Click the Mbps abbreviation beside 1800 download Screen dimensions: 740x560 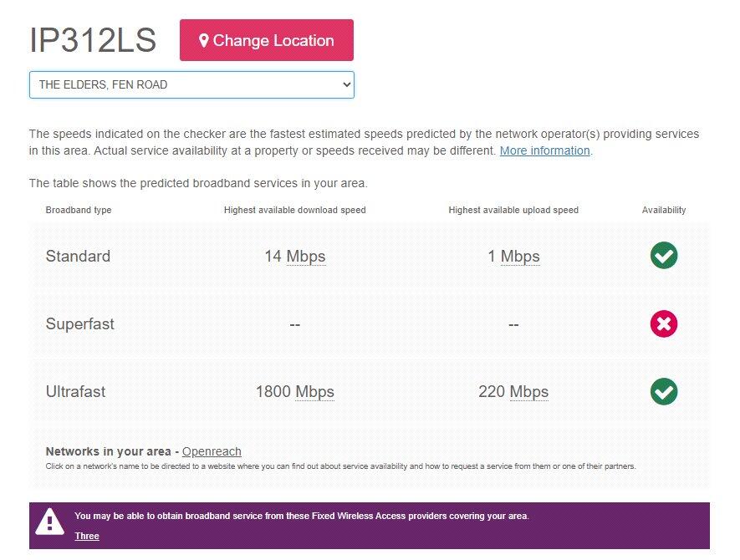pos(314,391)
